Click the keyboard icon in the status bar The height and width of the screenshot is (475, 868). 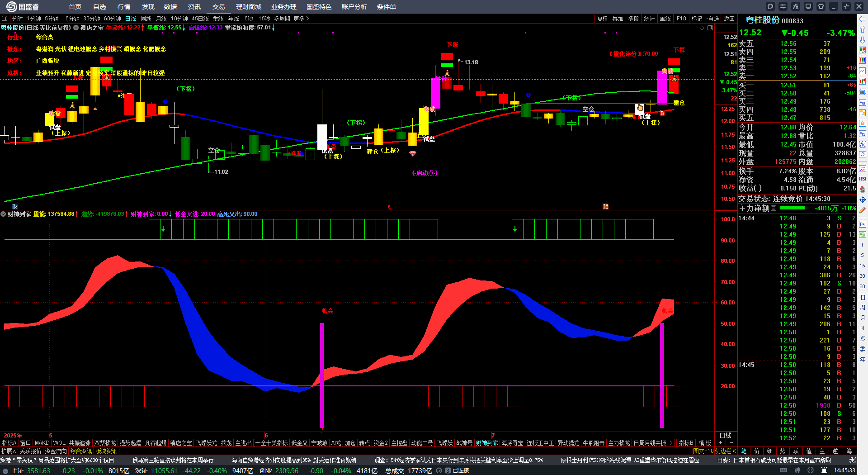[x=783, y=470]
